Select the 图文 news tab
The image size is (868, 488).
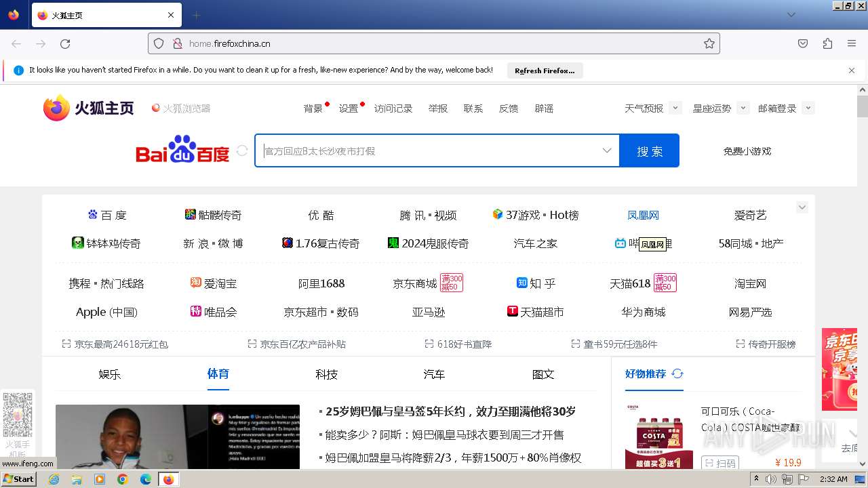[x=543, y=374]
